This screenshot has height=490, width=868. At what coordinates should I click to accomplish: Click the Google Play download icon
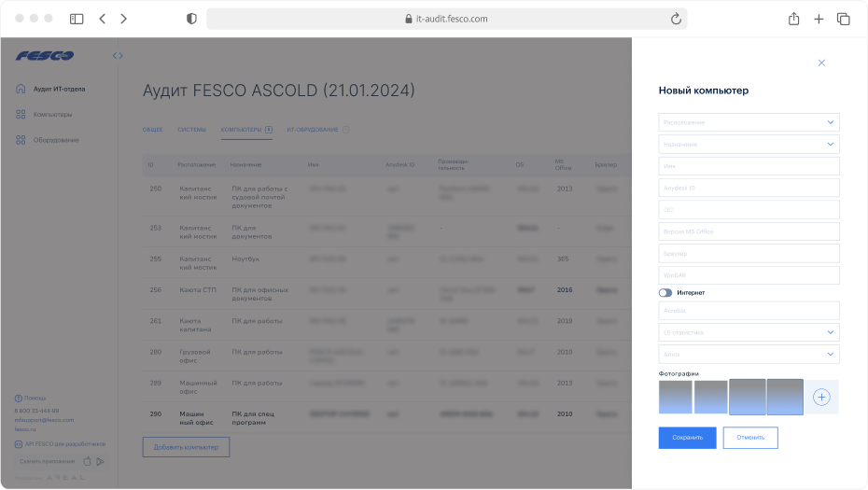click(x=100, y=461)
